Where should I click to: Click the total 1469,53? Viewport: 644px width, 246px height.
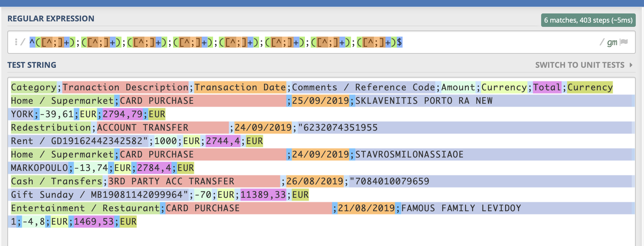tap(94, 222)
